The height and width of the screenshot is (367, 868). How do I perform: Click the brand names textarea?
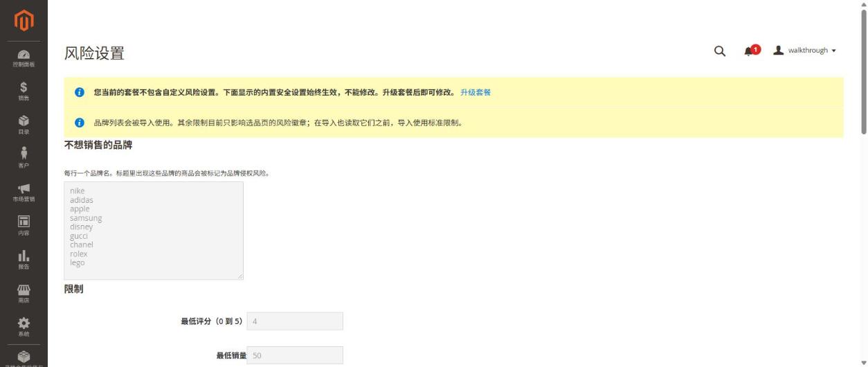[154, 231]
